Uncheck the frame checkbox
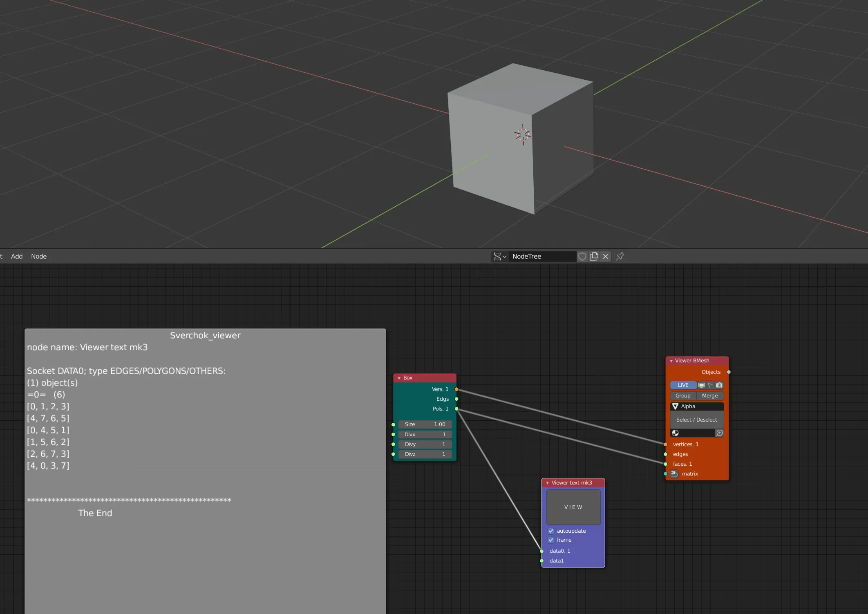 pyautogui.click(x=551, y=540)
